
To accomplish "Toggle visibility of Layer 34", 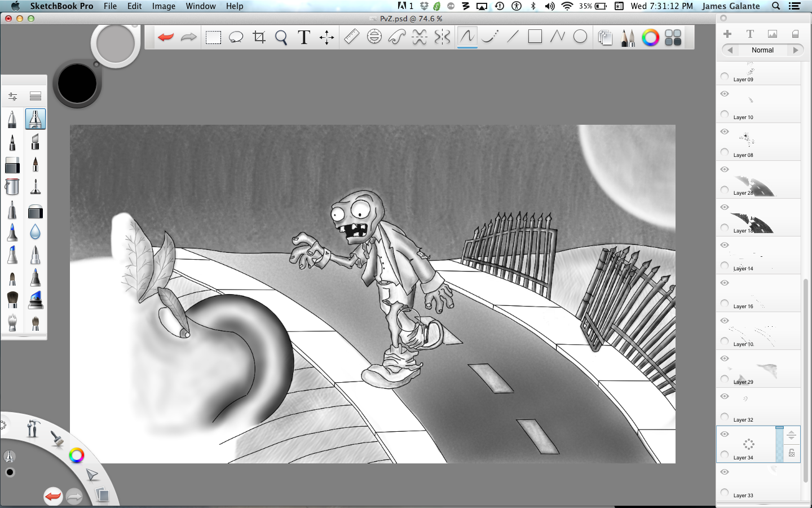I will pos(725,434).
